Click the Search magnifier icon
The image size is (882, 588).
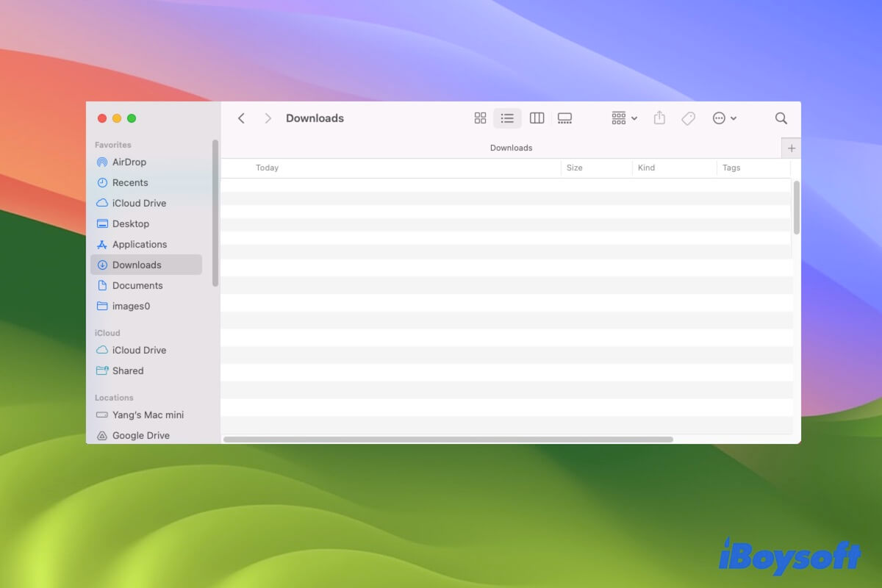point(781,118)
